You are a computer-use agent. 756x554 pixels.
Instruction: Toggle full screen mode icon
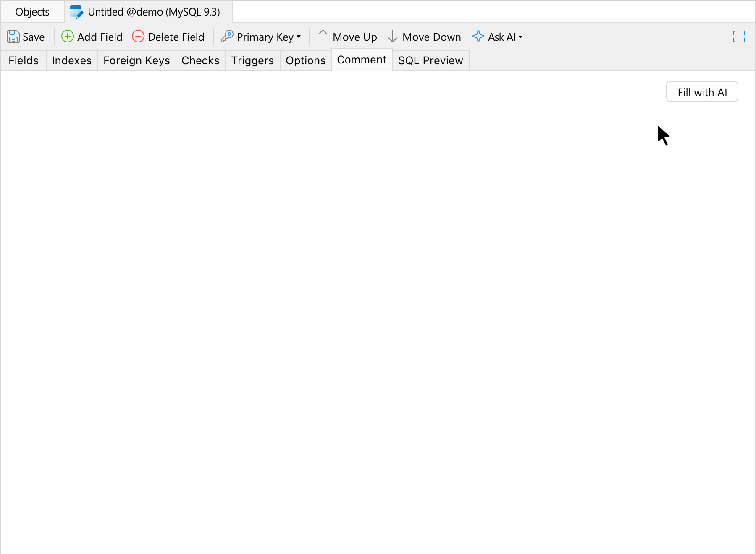tap(739, 37)
